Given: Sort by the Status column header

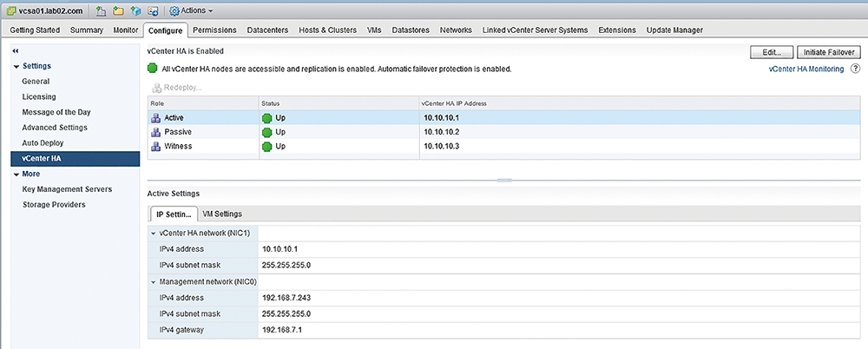Looking at the screenshot, I should (x=339, y=103).
